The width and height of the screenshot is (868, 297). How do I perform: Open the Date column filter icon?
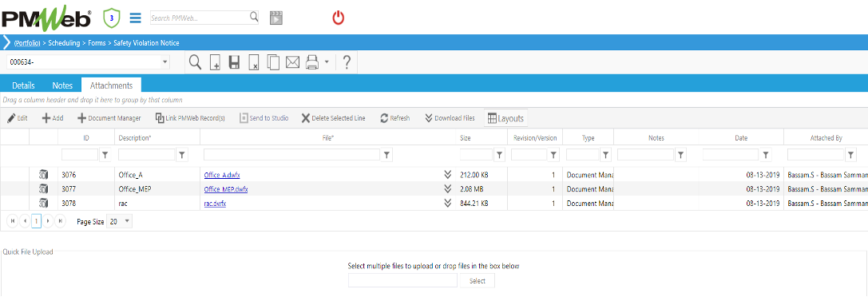(x=766, y=155)
